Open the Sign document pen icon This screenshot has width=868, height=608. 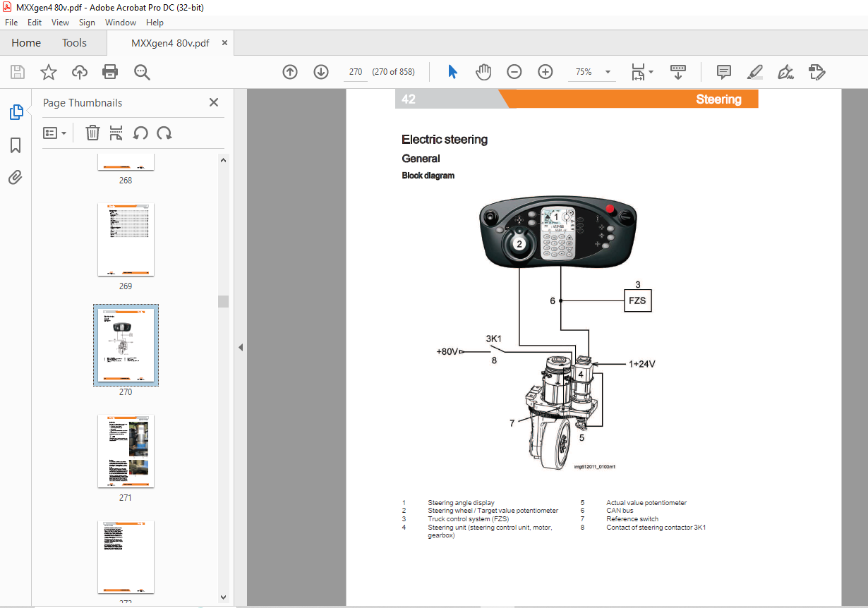[785, 72]
